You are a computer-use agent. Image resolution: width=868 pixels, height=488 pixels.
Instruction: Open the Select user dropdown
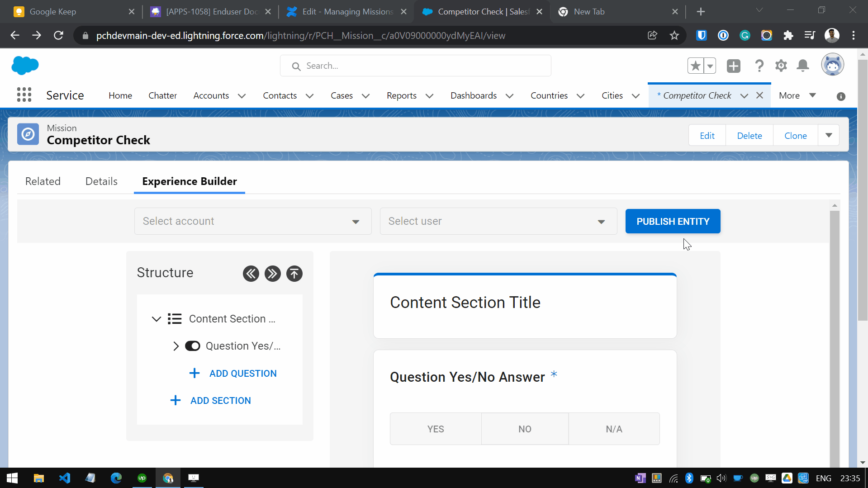[x=498, y=221]
